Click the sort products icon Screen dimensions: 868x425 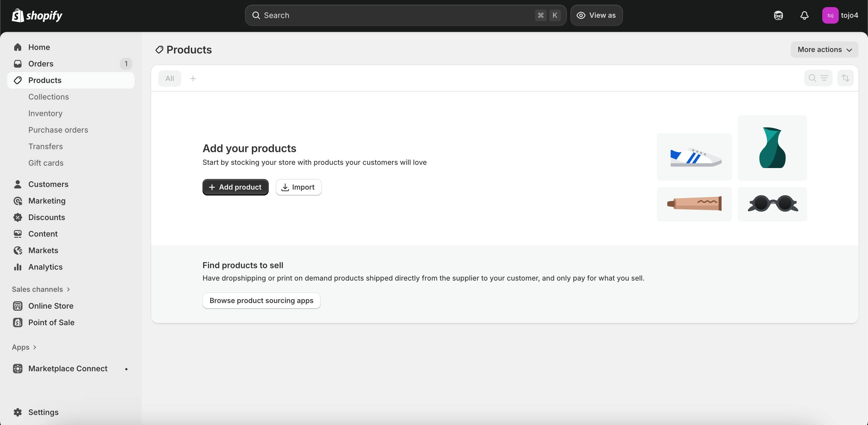[845, 78]
